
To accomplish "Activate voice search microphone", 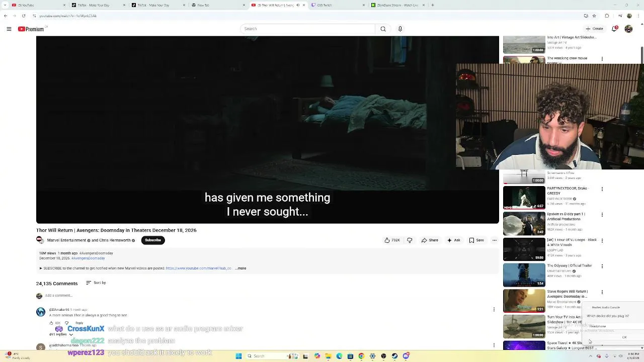I will [400, 29].
